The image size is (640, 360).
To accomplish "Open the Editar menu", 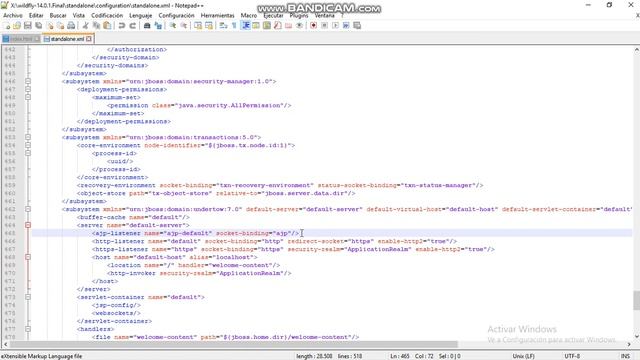I will click(x=36, y=15).
